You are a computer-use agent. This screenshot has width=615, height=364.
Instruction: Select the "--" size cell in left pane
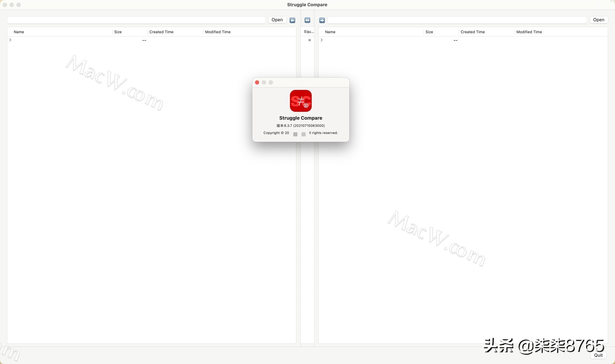point(144,40)
